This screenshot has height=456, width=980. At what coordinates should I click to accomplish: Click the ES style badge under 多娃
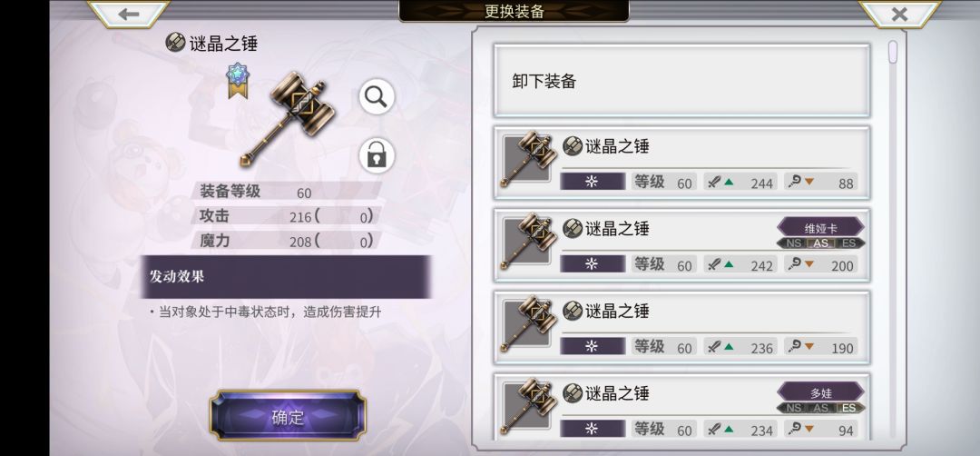point(848,408)
